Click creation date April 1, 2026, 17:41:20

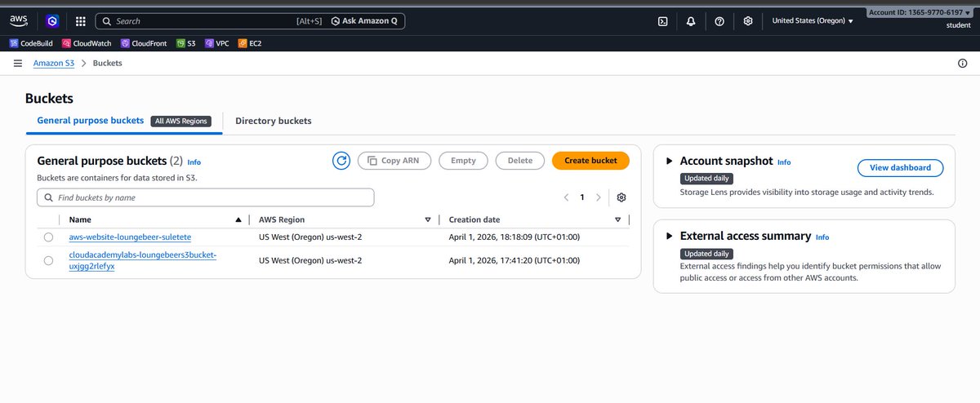point(514,260)
